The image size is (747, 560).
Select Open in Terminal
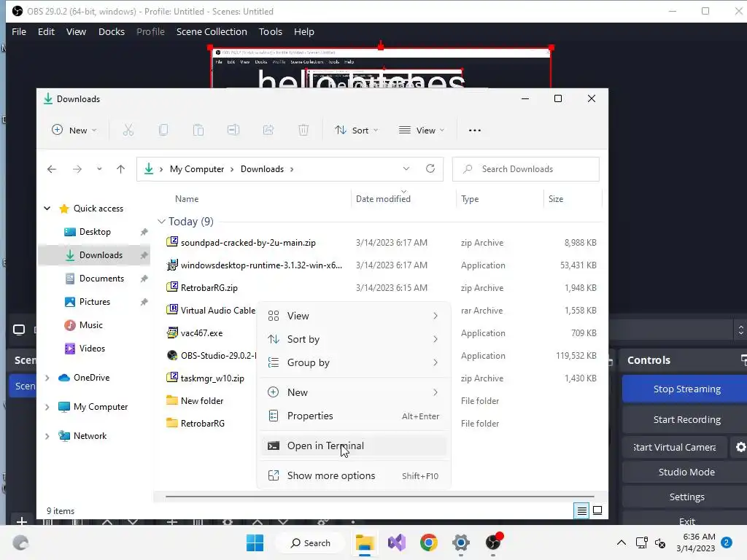click(x=354, y=446)
